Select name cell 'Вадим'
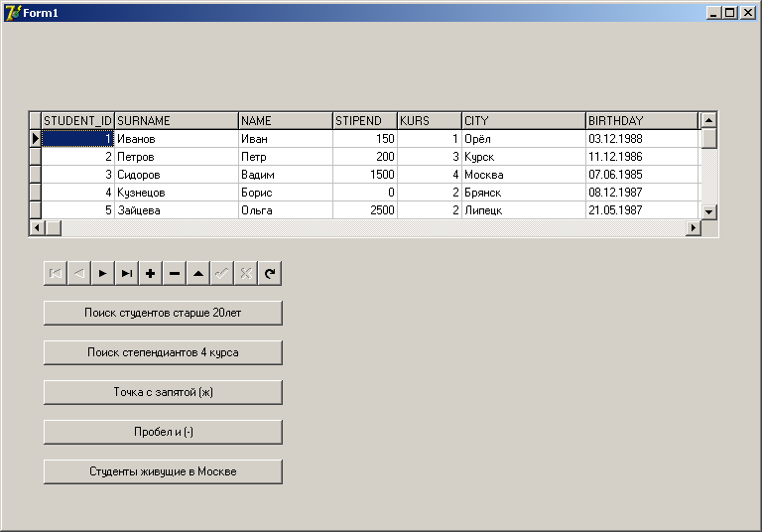Screen dimensions: 762x532 [x=286, y=175]
